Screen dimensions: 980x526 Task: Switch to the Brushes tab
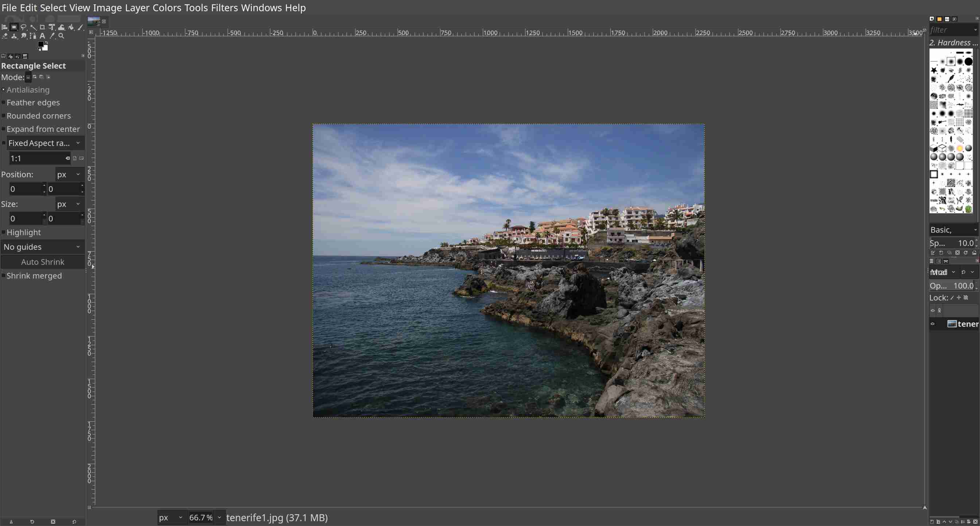pyautogui.click(x=932, y=19)
